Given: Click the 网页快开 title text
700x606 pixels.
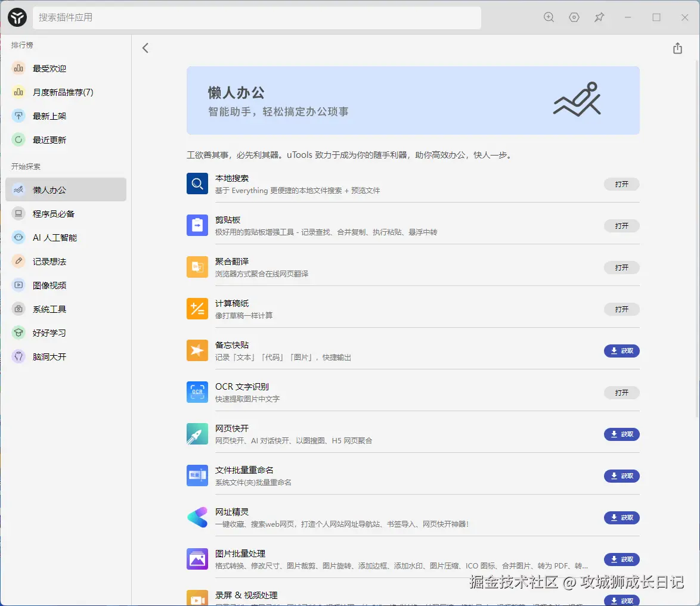Looking at the screenshot, I should pyautogui.click(x=232, y=428).
